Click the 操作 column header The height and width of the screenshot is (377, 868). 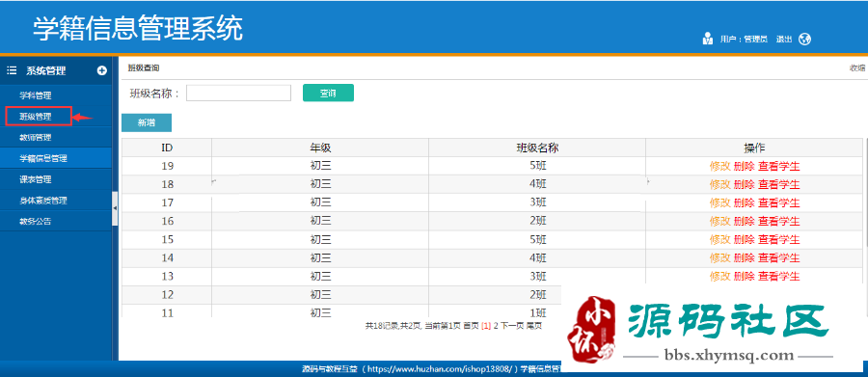click(754, 148)
